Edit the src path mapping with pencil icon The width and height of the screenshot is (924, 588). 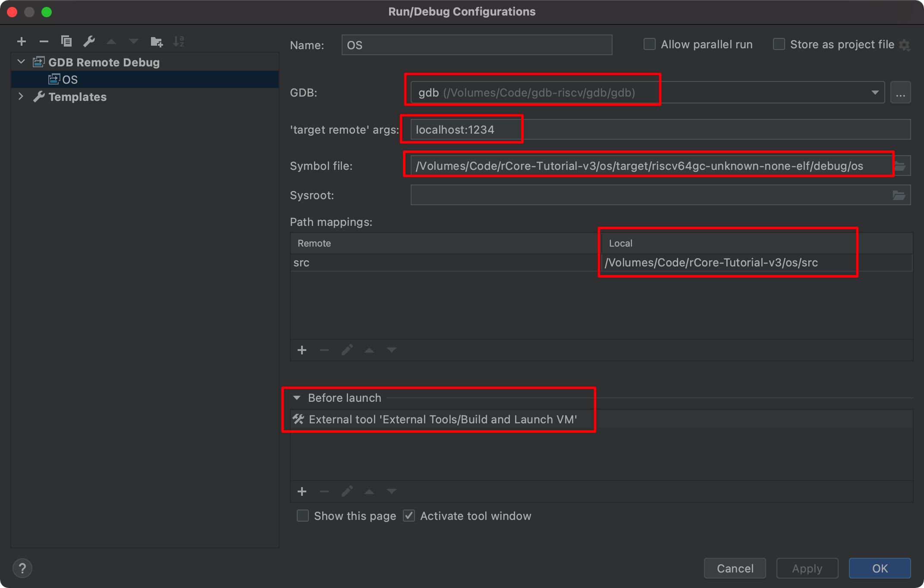(x=347, y=350)
